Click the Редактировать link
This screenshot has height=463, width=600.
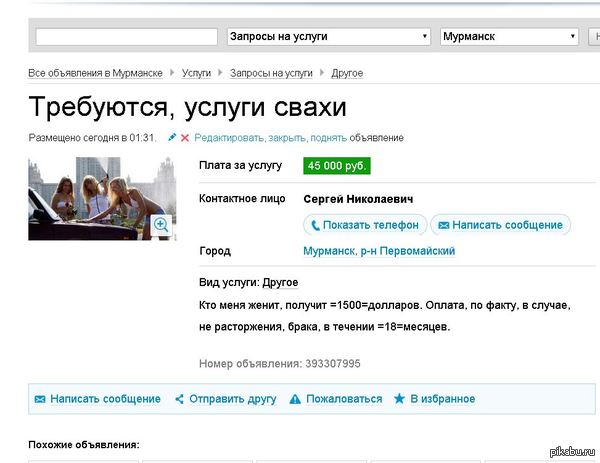click(x=230, y=138)
